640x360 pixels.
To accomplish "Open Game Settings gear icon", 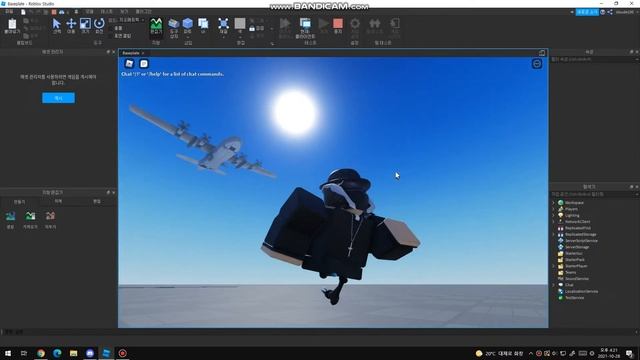I will coord(355,24).
